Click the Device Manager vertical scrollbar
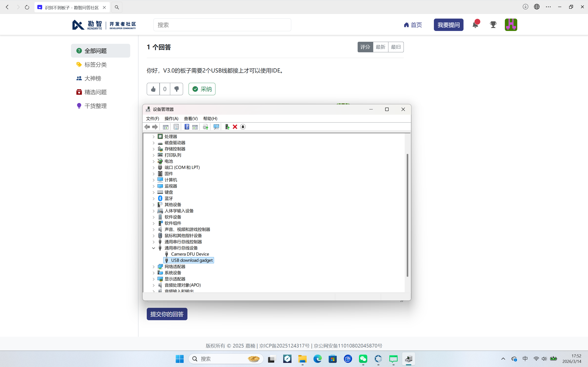 pyautogui.click(x=407, y=215)
